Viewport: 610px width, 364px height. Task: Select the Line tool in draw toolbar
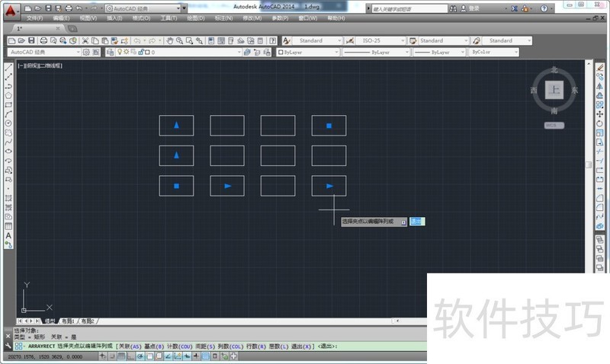tap(8, 67)
